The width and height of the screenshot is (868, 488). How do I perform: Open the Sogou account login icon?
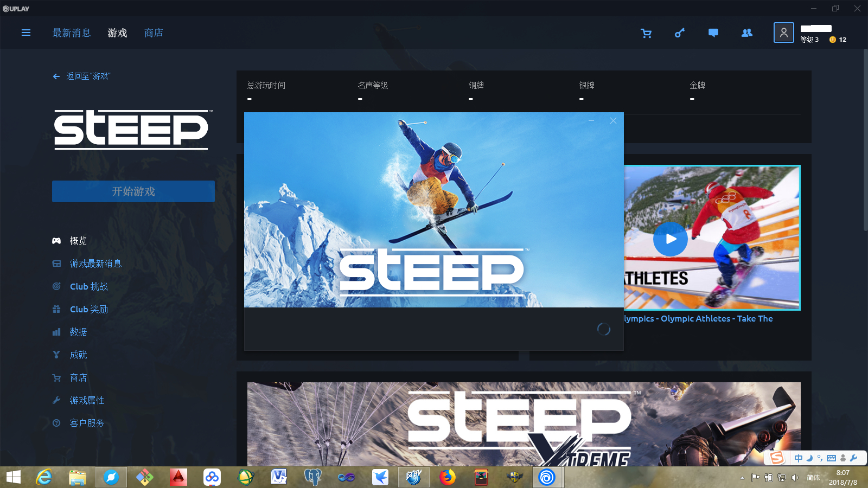[843, 458]
